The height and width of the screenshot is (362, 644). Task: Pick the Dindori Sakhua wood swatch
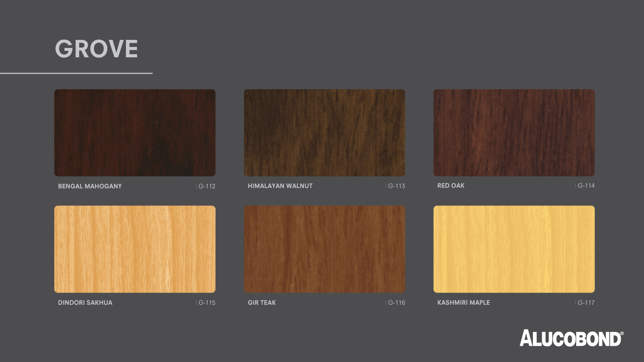[x=135, y=249]
